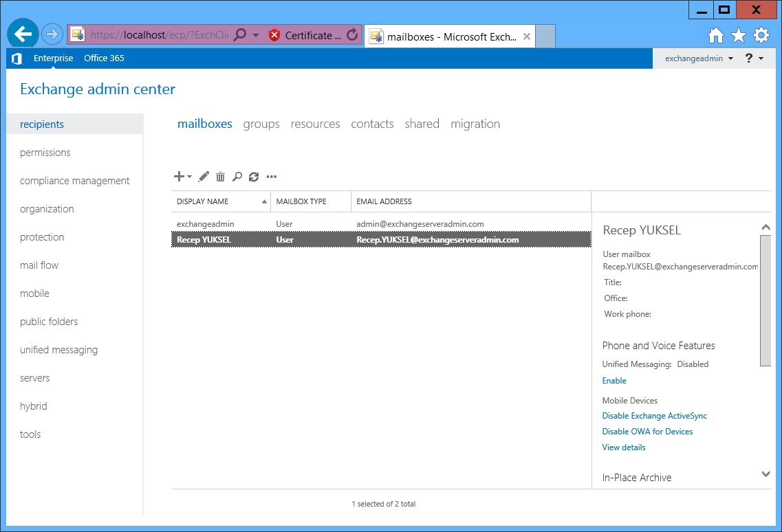Select the Enterprise link in the top bar
Screen dimensions: 782x532
coord(54,58)
